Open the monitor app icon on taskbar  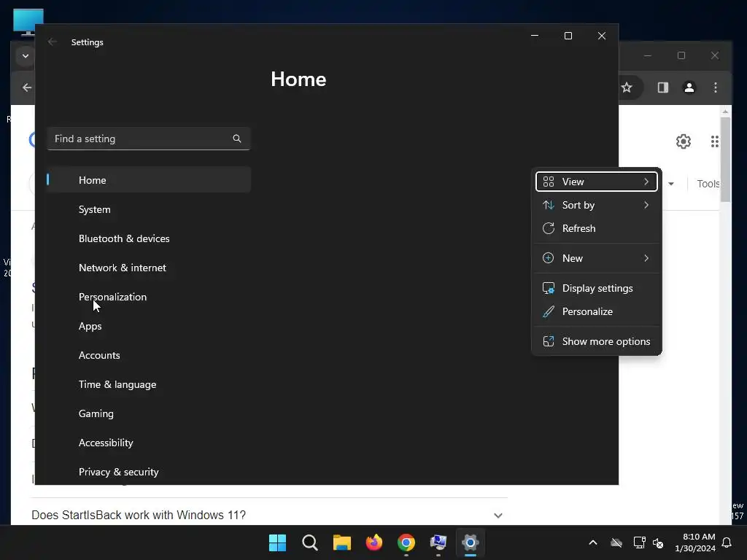coord(438,542)
